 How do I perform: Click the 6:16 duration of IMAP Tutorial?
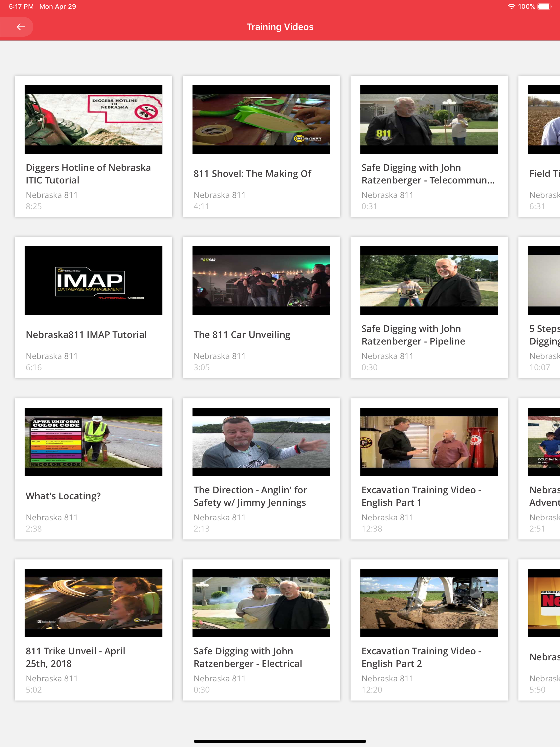[34, 367]
